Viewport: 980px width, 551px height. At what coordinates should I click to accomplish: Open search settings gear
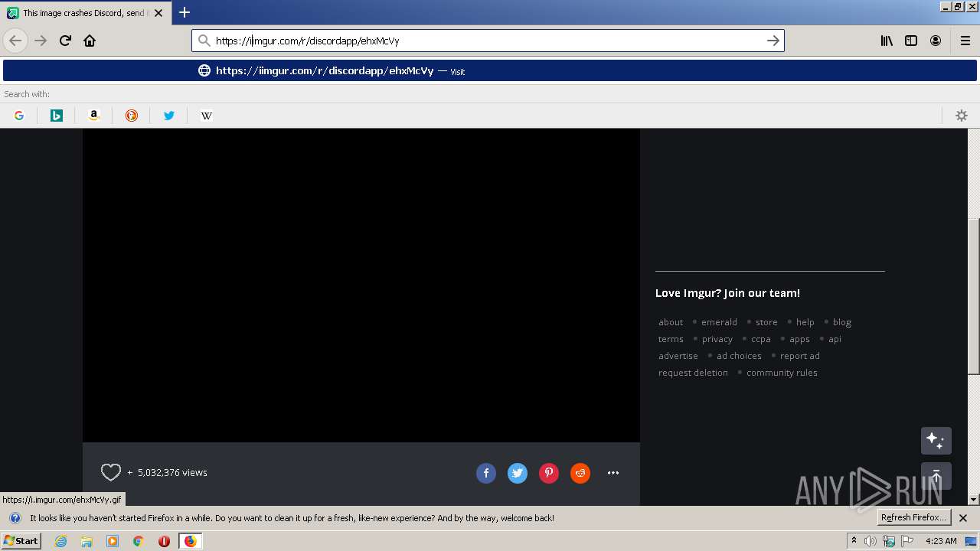962,116
